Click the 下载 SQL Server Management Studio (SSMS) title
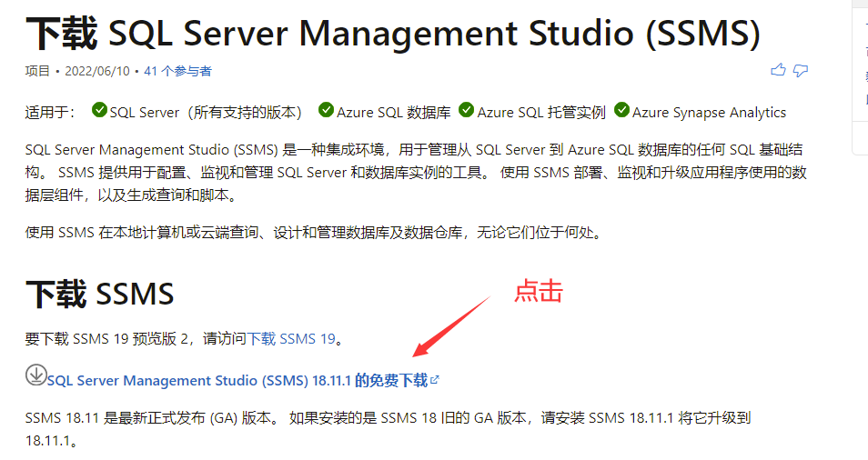The image size is (868, 460). (x=393, y=33)
